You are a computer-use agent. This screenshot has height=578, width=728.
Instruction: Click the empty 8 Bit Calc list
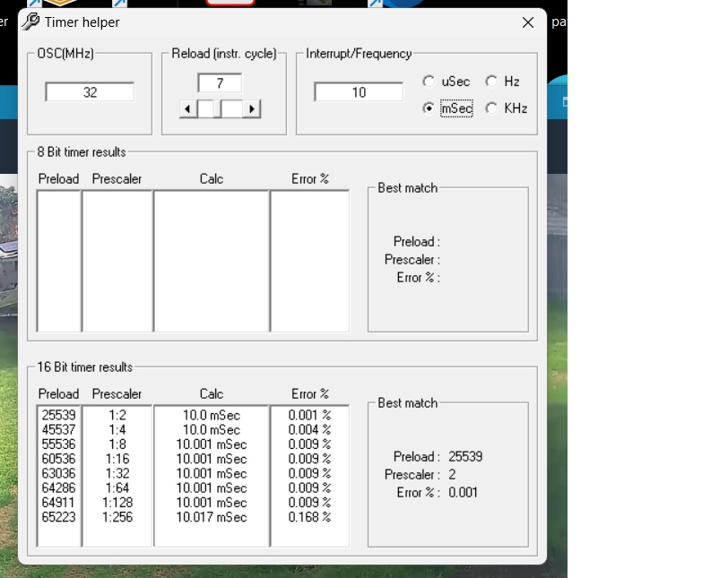[211, 260]
